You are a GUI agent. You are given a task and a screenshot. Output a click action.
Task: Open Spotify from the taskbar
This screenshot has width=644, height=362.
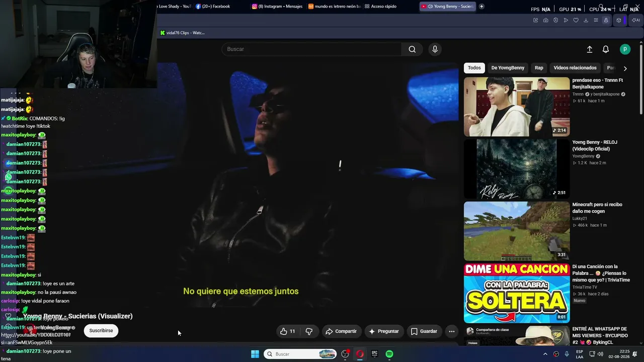click(389, 354)
